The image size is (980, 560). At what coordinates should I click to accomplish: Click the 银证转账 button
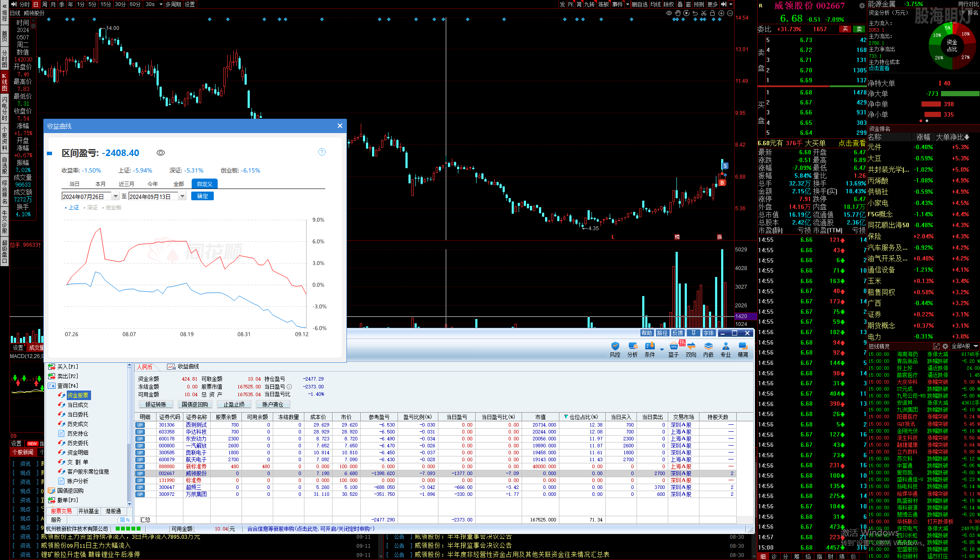point(156,404)
